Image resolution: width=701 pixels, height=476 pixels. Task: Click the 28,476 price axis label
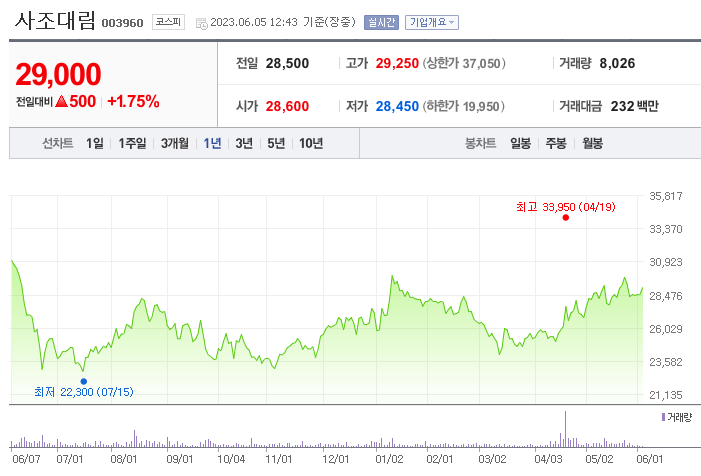[x=666, y=296]
